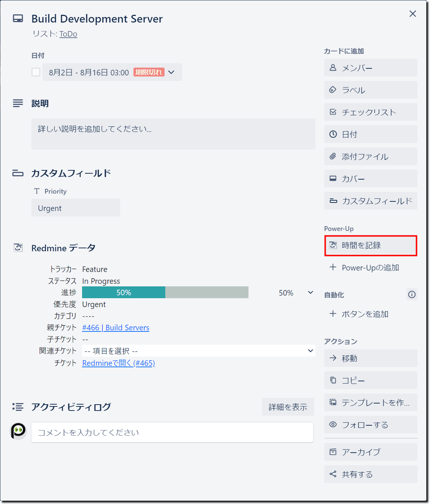The height and width of the screenshot is (504, 430).
Task: Open the ラベル labels option
Action: coord(333,90)
